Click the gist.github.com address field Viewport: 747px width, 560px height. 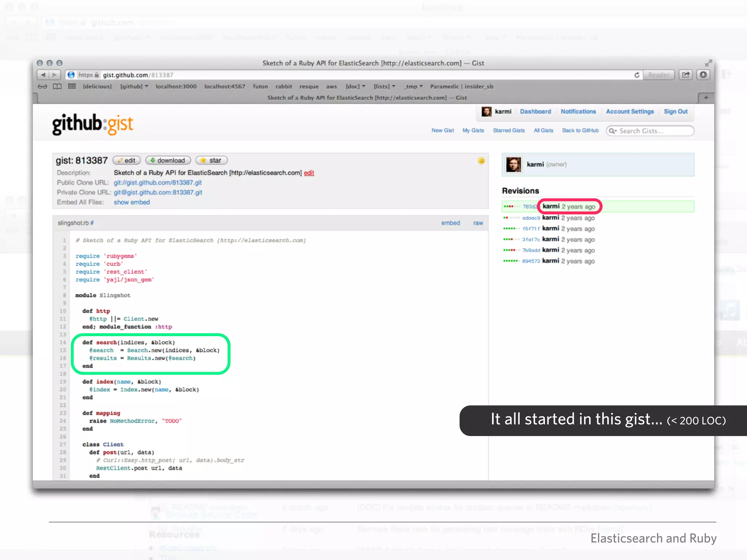[354, 75]
